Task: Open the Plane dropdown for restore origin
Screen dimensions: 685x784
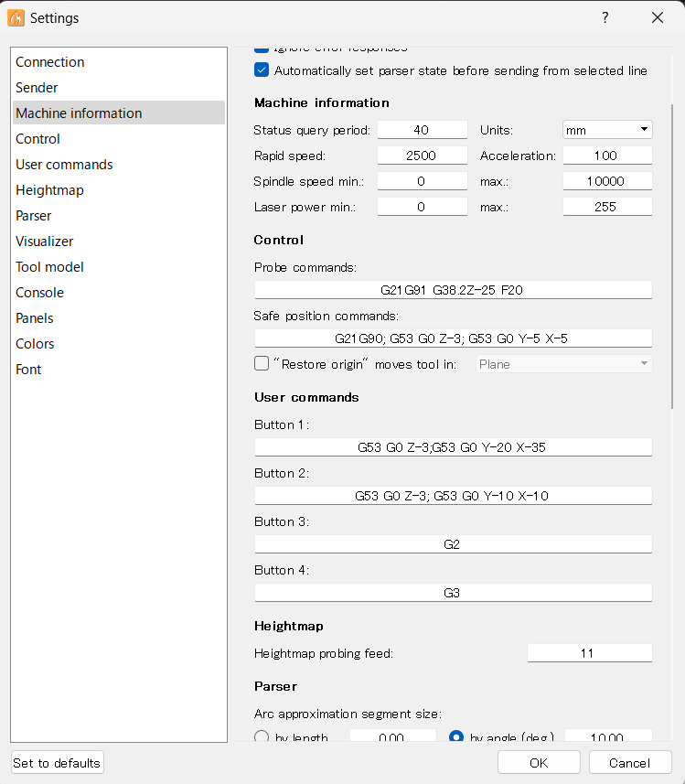Action: pyautogui.click(x=564, y=364)
